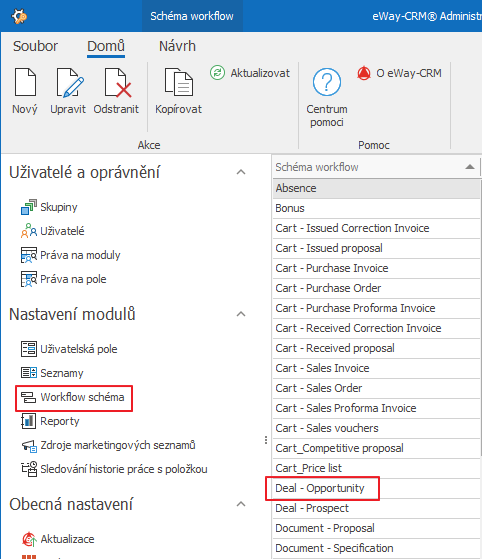Collapse the Obecná nastavení section
The width and height of the screenshot is (482, 559).
241,504
